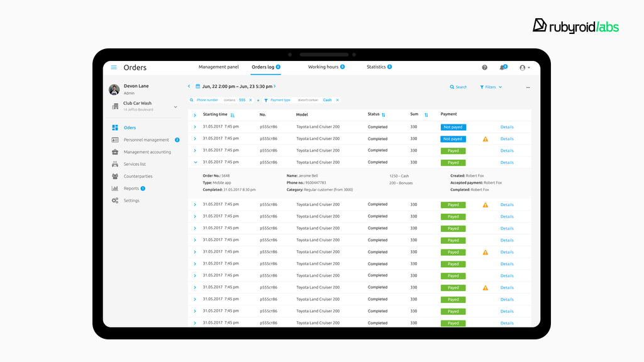The width and height of the screenshot is (644, 362).
Task: Switch to Orders log tab
Action: 266,67
